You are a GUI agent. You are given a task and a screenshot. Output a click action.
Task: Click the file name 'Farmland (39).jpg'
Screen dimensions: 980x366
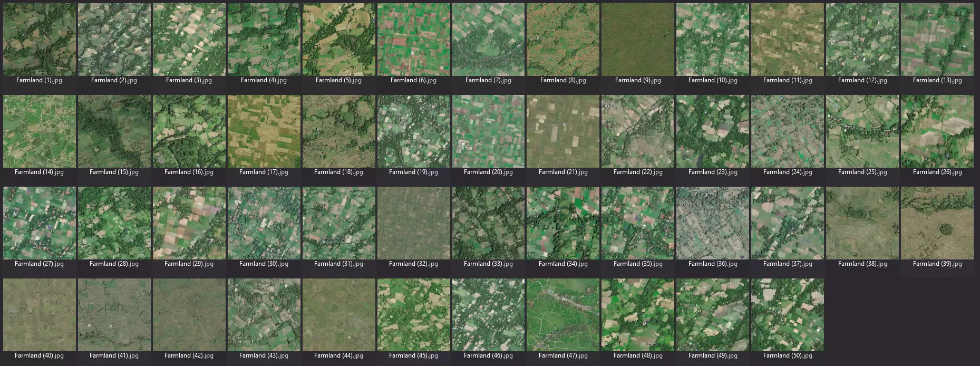coord(937,264)
